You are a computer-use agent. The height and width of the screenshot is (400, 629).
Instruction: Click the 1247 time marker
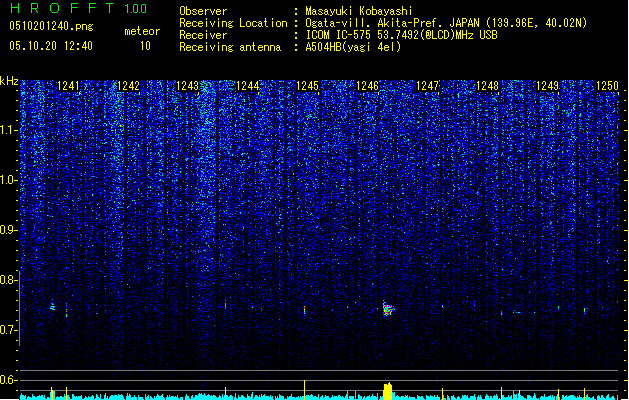point(428,86)
